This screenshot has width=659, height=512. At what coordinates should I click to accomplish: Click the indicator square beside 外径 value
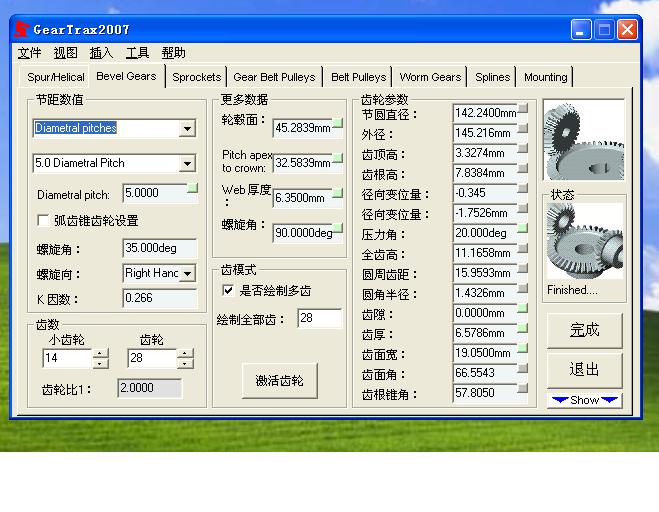coord(522,128)
